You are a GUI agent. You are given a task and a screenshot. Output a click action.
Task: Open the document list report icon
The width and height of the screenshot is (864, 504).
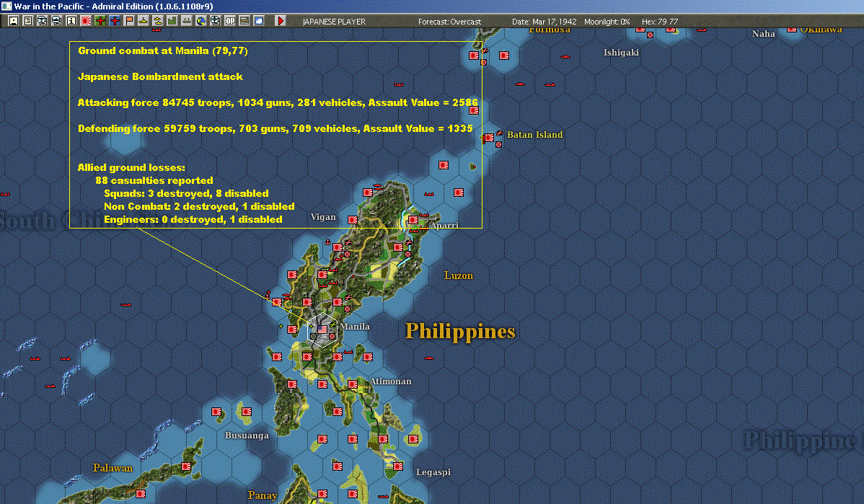[x=28, y=21]
